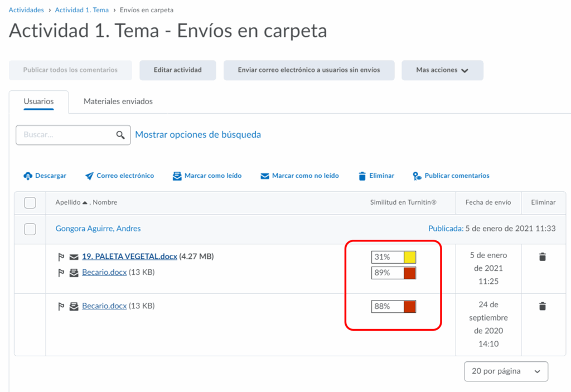
Task: Select the Usuarios tab
Action: click(x=38, y=101)
